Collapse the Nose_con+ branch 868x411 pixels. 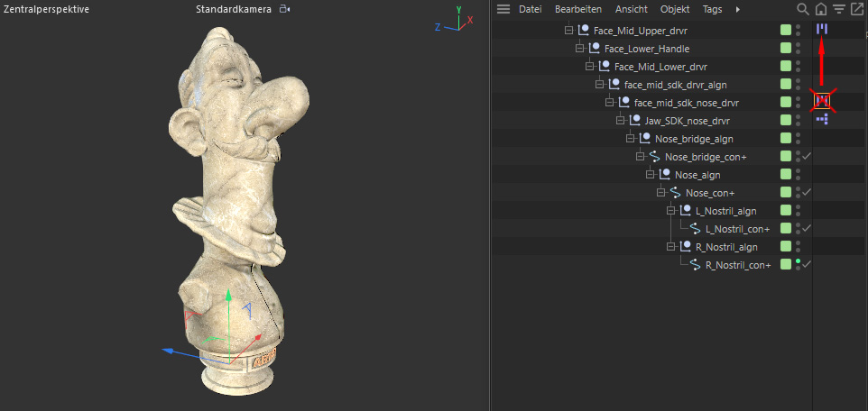(x=660, y=193)
